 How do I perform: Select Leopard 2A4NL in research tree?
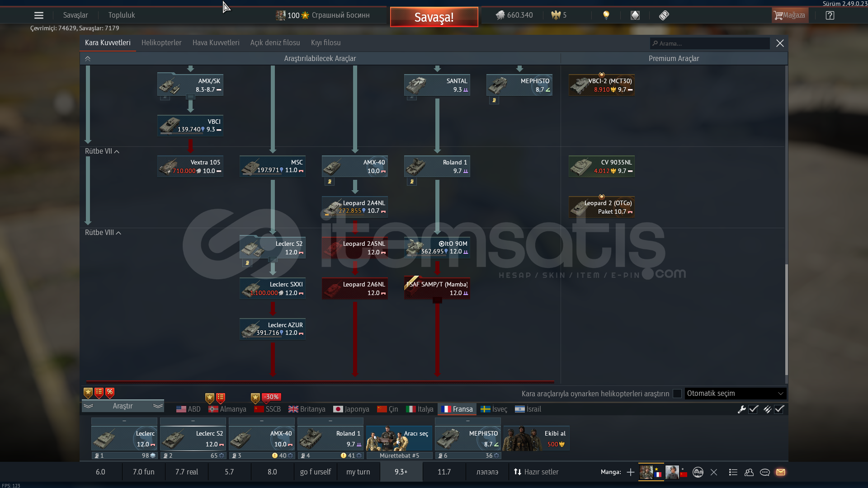[x=355, y=207]
